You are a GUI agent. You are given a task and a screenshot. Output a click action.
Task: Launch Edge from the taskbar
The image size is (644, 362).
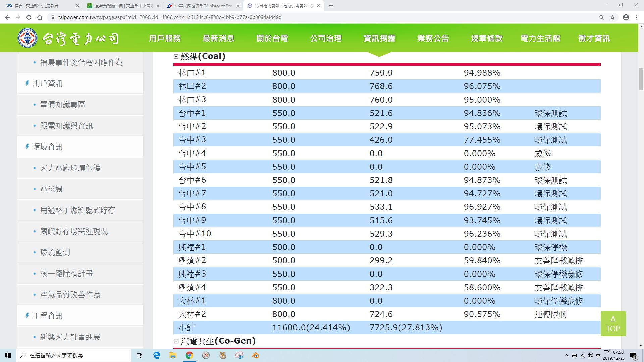pos(157,355)
